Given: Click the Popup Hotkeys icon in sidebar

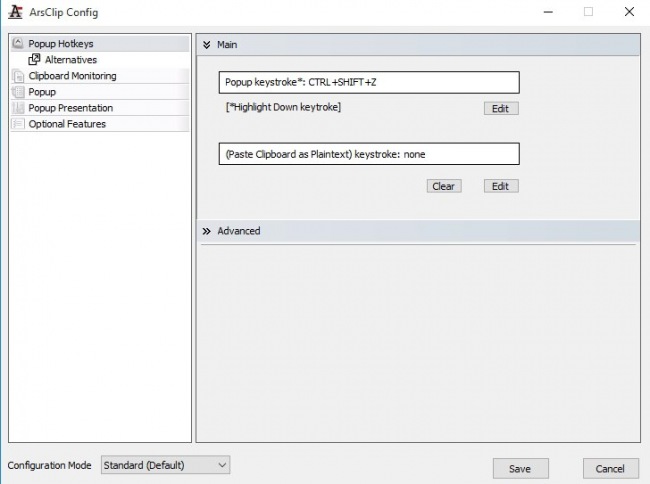Looking at the screenshot, I should click(18, 43).
